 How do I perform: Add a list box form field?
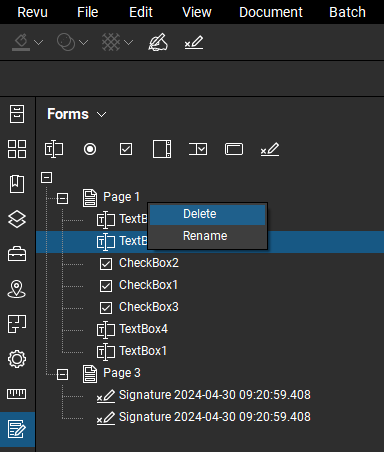click(x=162, y=149)
